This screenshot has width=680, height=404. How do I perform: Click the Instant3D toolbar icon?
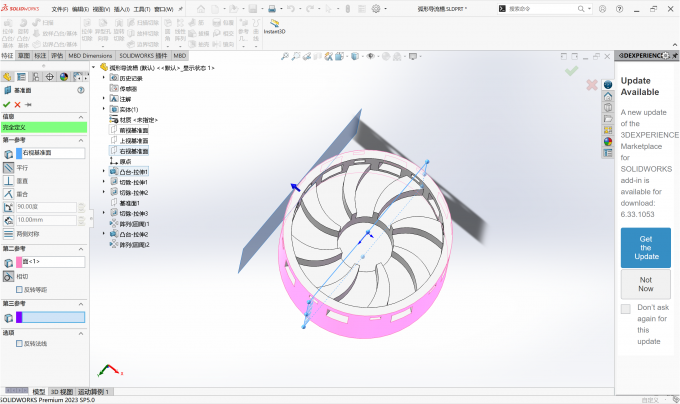tap(275, 26)
